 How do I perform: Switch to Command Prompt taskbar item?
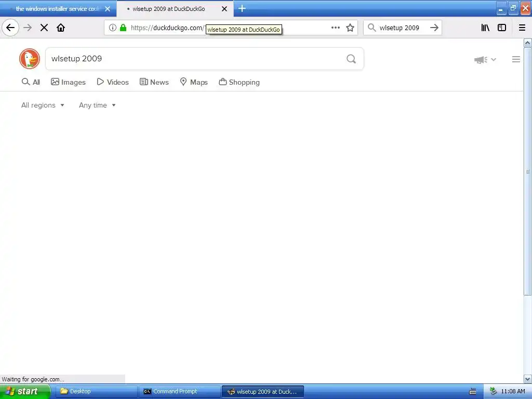[x=179, y=392]
